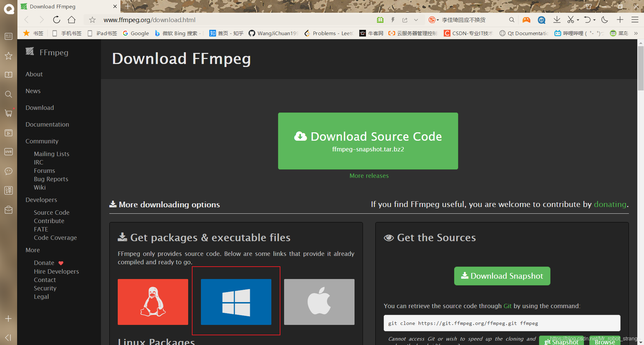
Task: Click the browser logo at top left
Action: pyautogui.click(x=9, y=9)
